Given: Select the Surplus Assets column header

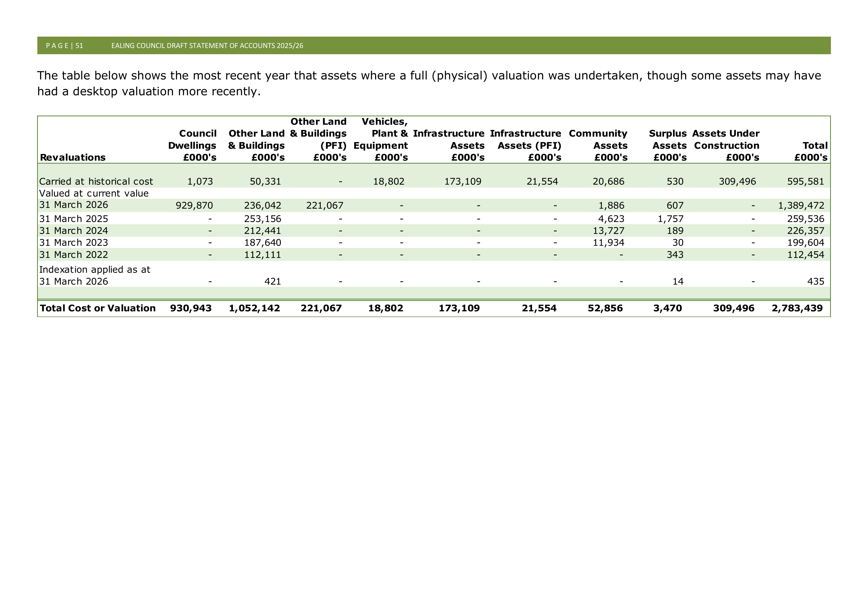Looking at the screenshot, I should tap(668, 146).
